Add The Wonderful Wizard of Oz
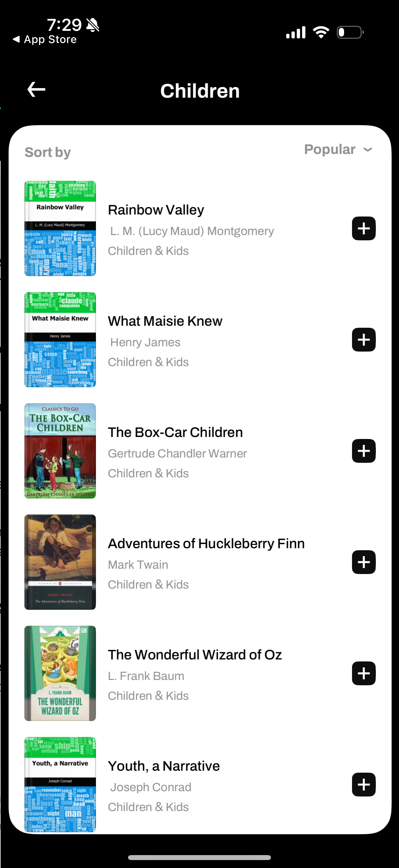 364,673
